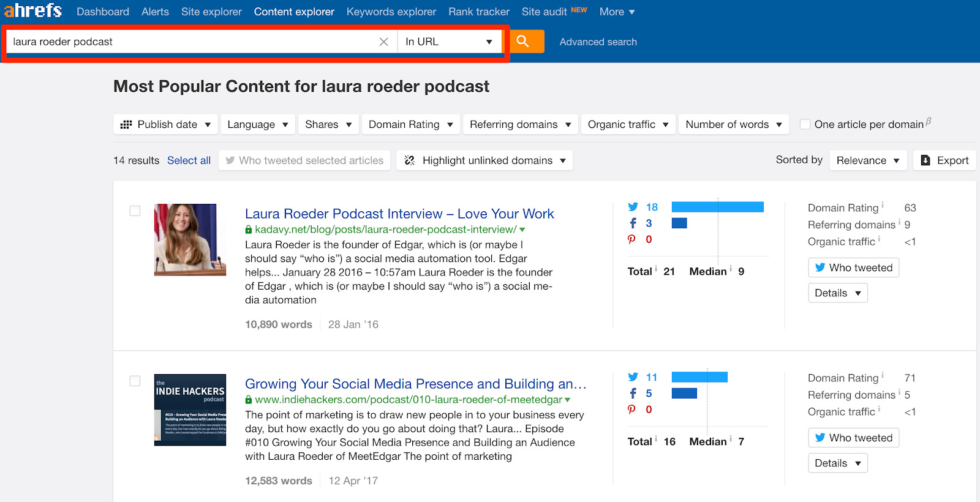Click Export button
The width and height of the screenshot is (980, 502).
[x=944, y=160]
